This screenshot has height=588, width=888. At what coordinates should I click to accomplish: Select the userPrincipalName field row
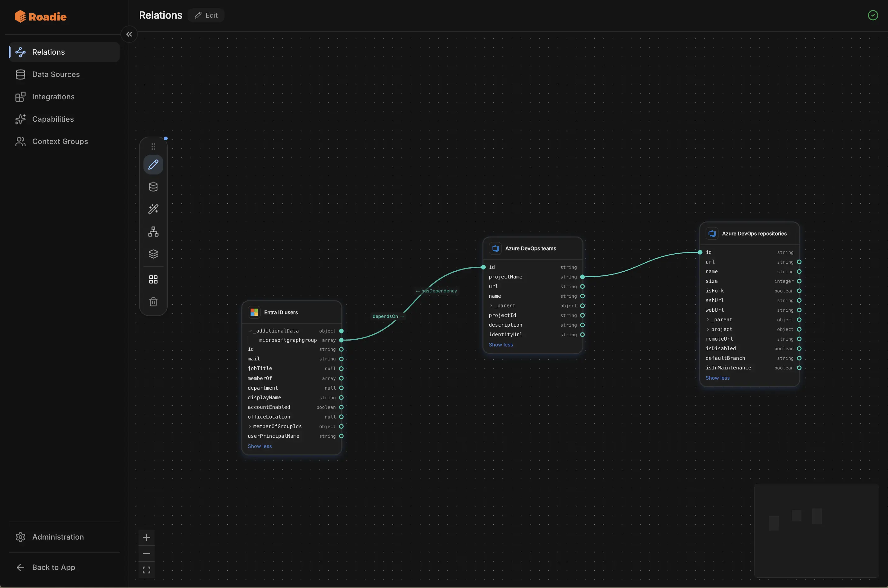pos(292,436)
